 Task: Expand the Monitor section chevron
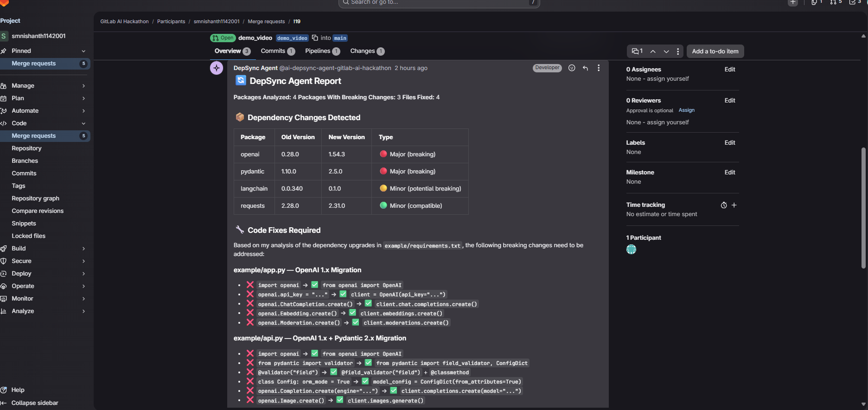pos(83,299)
